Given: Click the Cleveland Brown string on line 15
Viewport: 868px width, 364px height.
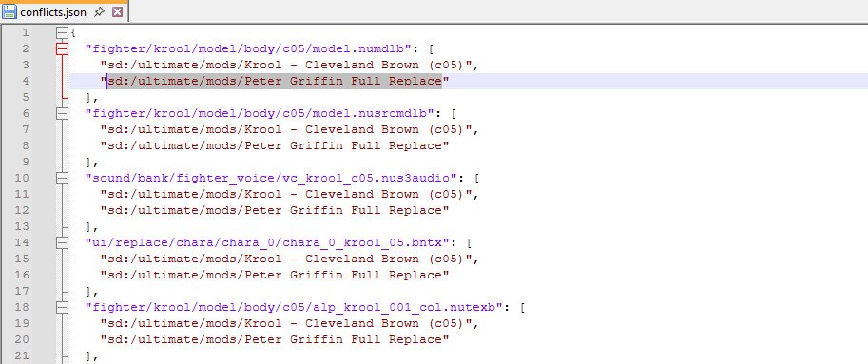Looking at the screenshot, I should tap(286, 259).
